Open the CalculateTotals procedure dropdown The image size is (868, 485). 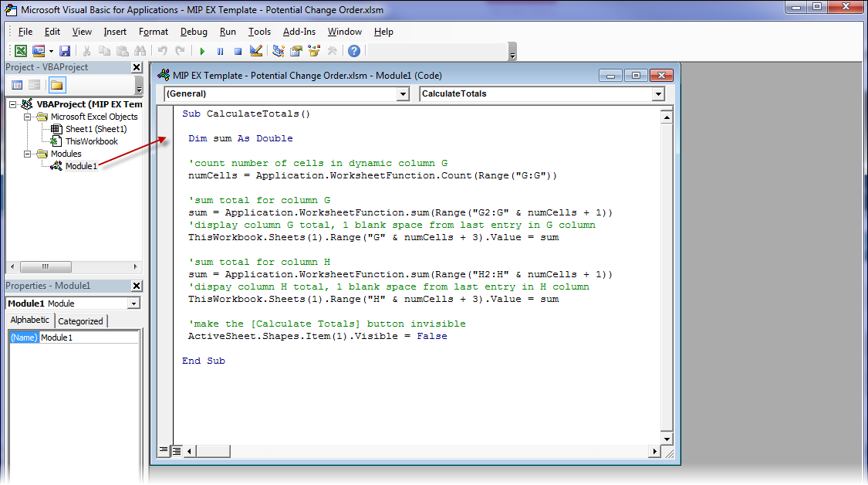[x=658, y=93]
